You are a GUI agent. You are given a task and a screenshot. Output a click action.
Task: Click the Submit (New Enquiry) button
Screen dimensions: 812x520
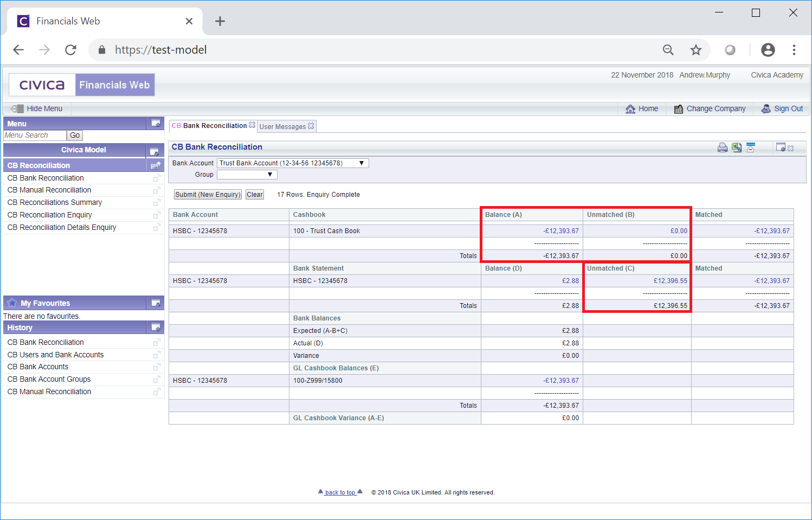point(208,195)
